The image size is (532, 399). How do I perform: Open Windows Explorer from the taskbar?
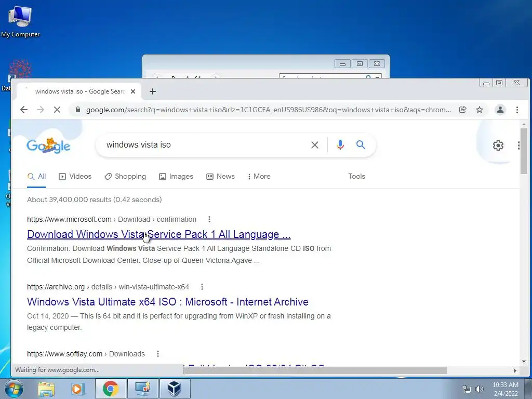(x=46, y=389)
